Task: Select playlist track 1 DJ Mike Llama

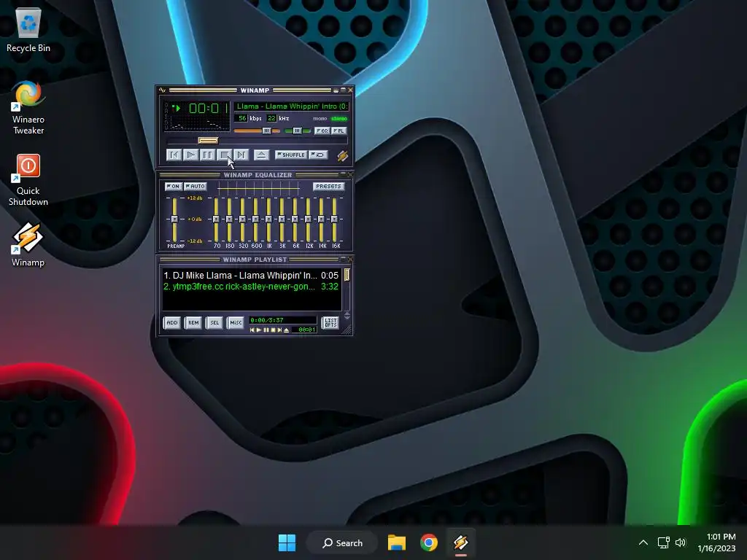Action: [251, 275]
